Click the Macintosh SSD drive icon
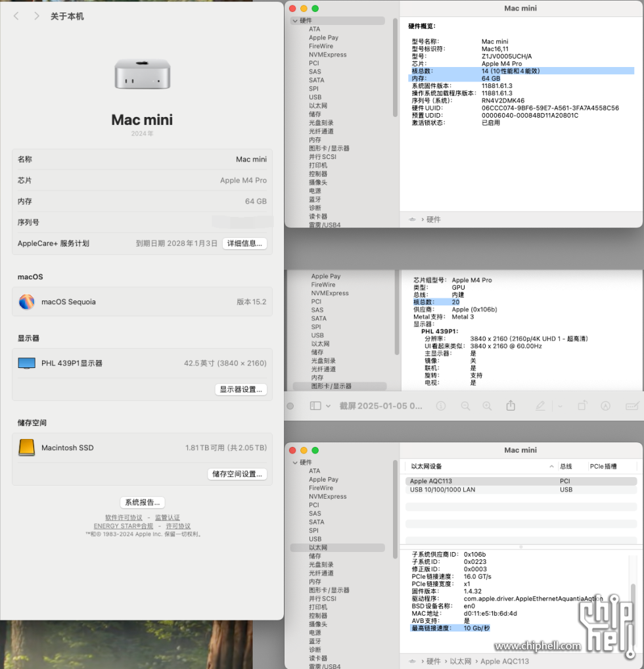This screenshot has height=669, width=644. (26, 448)
